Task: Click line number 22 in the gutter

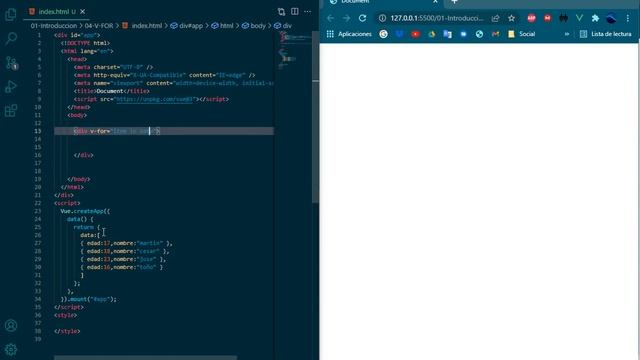Action: click(x=38, y=203)
